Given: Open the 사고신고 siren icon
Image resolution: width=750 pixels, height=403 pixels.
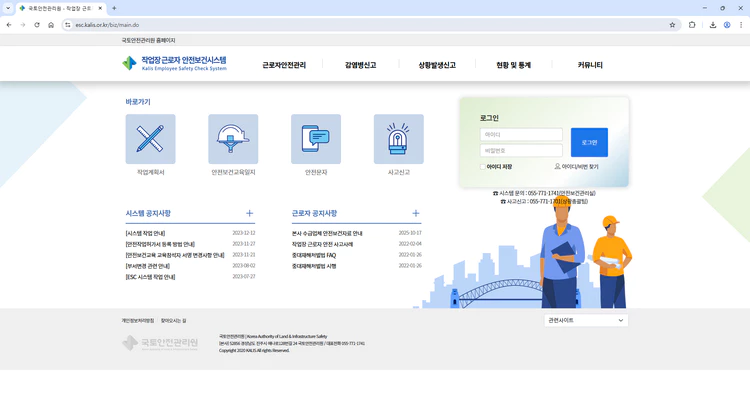Looking at the screenshot, I should [x=398, y=139].
